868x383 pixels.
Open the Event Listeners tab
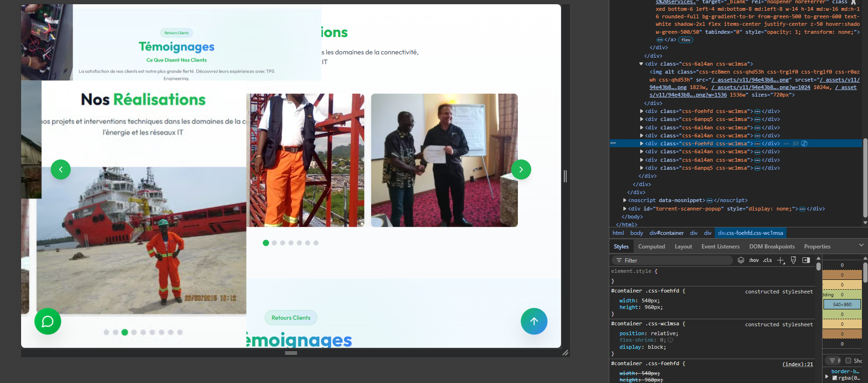720,247
